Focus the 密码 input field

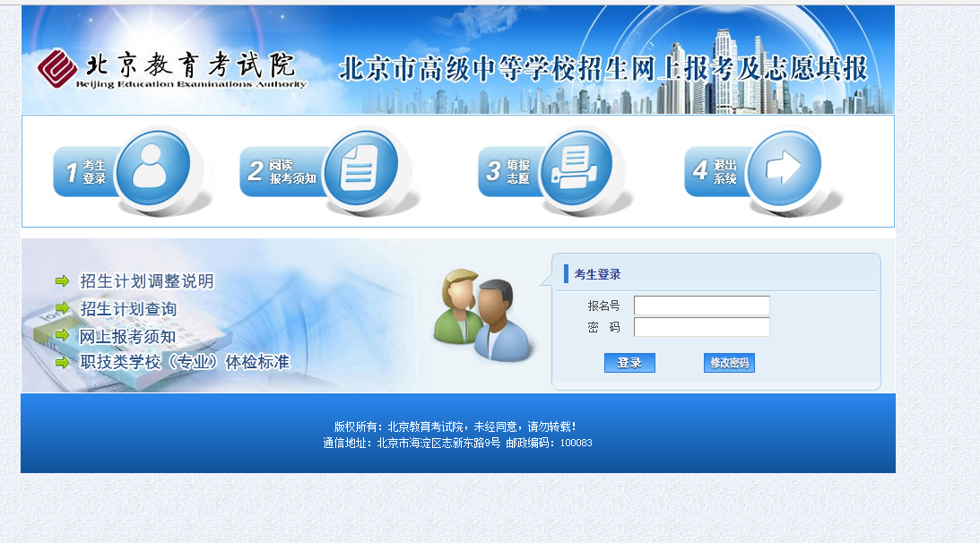[x=702, y=327]
